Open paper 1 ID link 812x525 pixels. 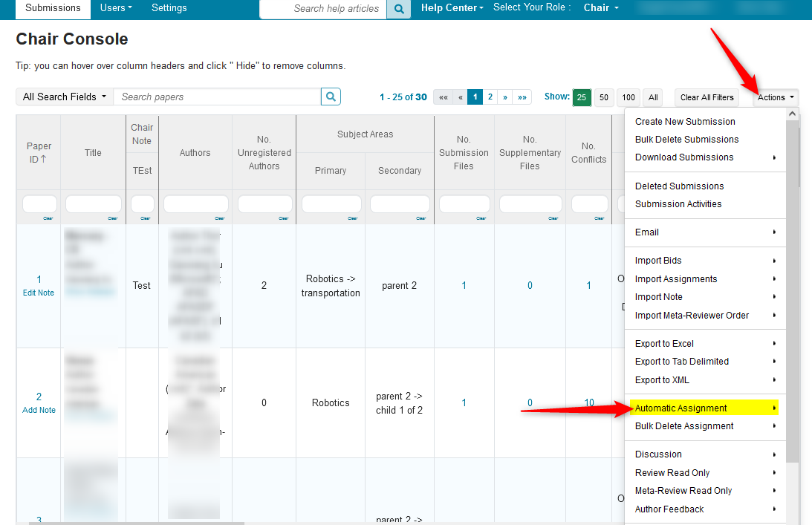pos(39,280)
